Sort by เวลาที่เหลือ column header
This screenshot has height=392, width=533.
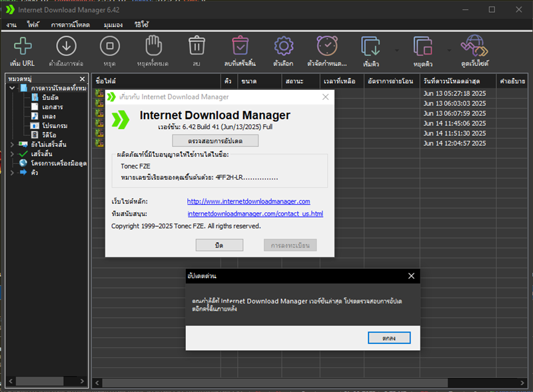tap(342, 81)
